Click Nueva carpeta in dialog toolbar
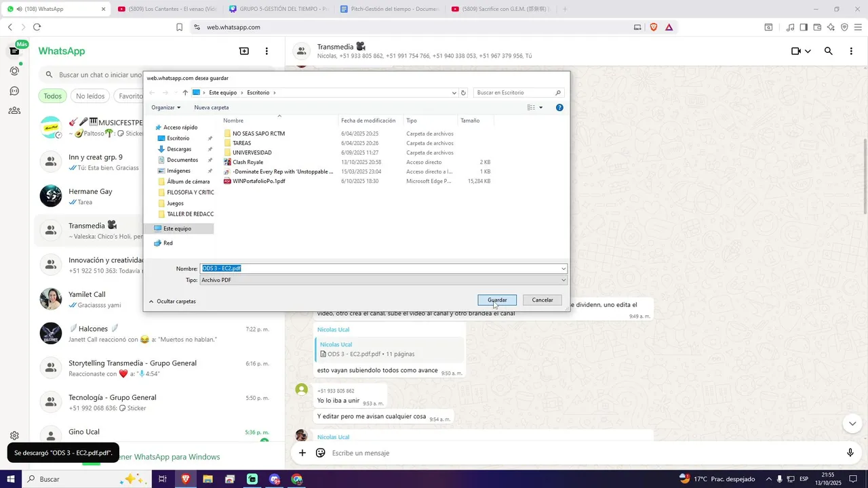Screen dimensions: 868x488 click(212, 108)
